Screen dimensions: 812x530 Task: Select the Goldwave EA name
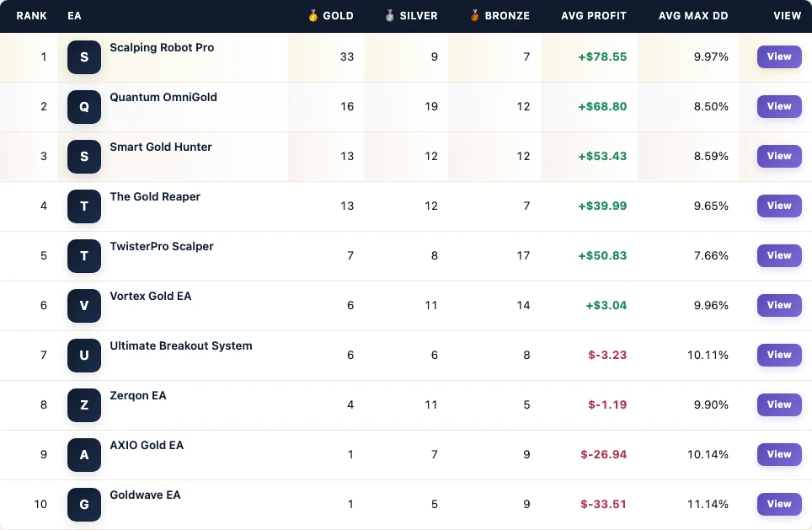pyautogui.click(x=145, y=495)
